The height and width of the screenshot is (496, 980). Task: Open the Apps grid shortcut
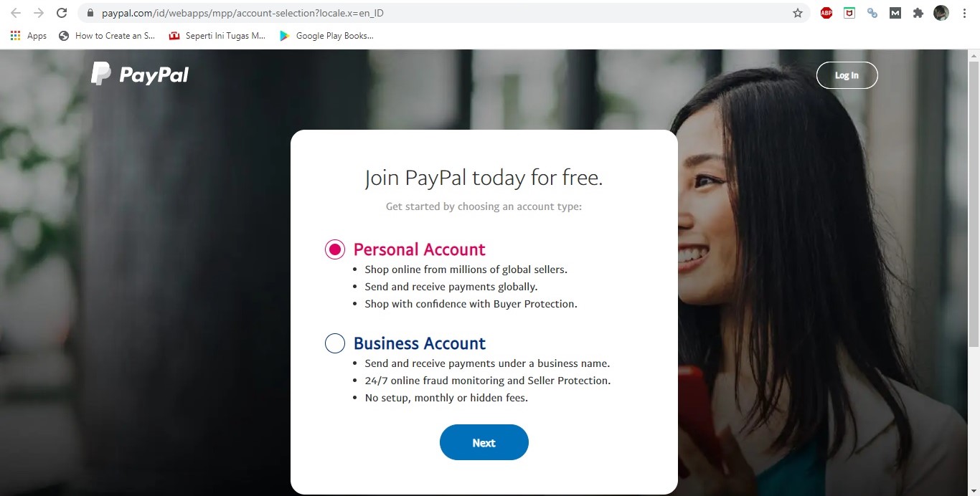(29, 35)
